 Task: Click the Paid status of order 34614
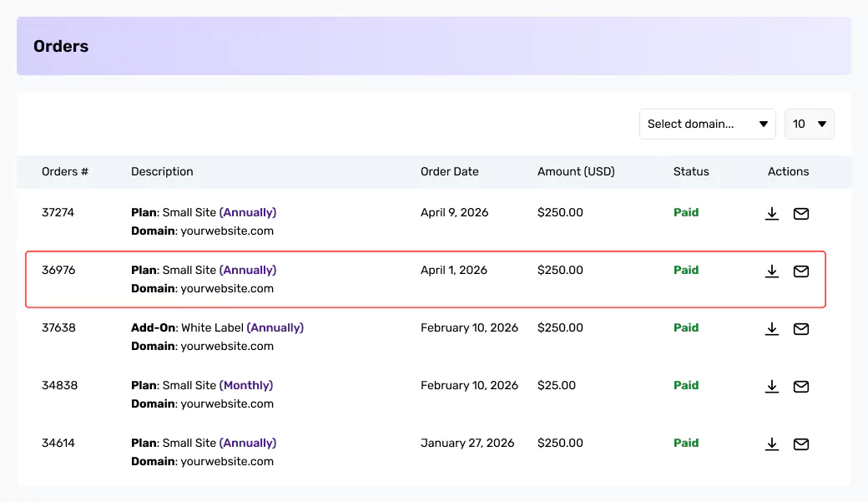[686, 444]
